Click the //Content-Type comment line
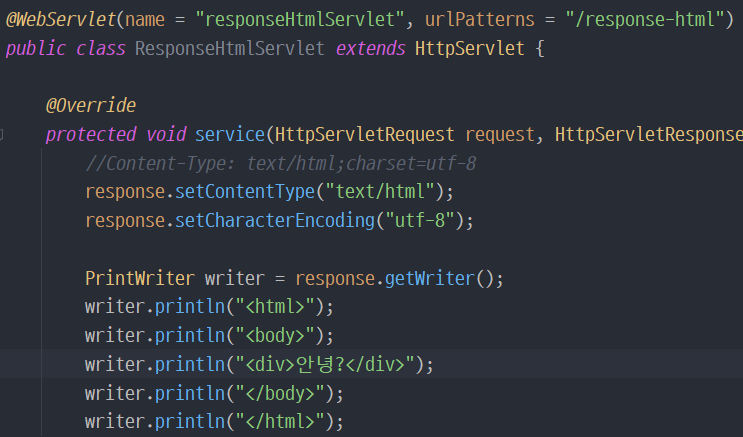The height and width of the screenshot is (437, 743). pos(281,164)
